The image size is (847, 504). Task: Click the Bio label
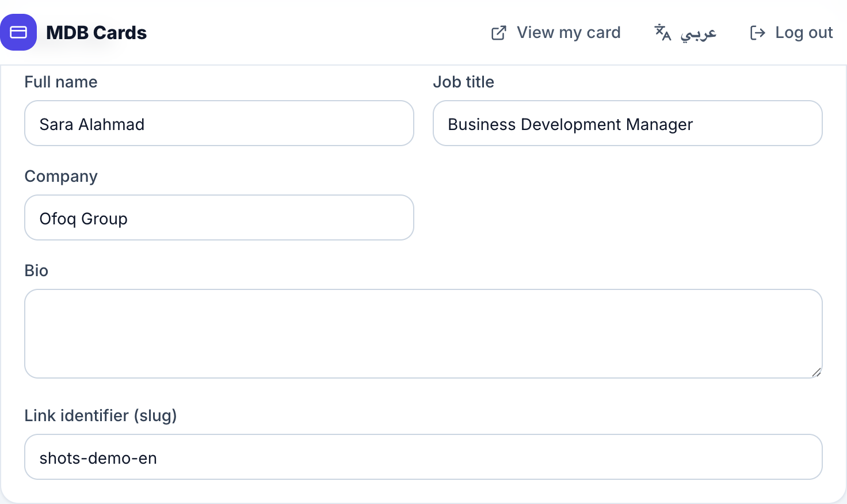pyautogui.click(x=36, y=270)
